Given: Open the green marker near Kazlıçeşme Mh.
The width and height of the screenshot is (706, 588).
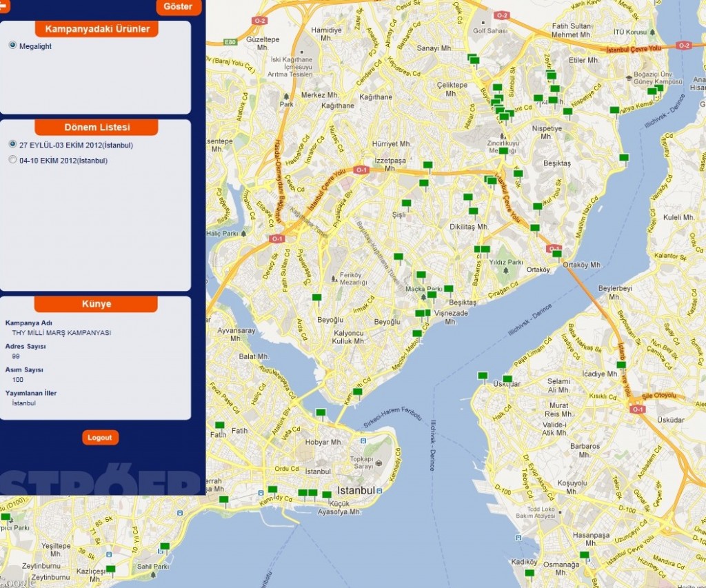Looking at the screenshot, I should click(110, 569).
